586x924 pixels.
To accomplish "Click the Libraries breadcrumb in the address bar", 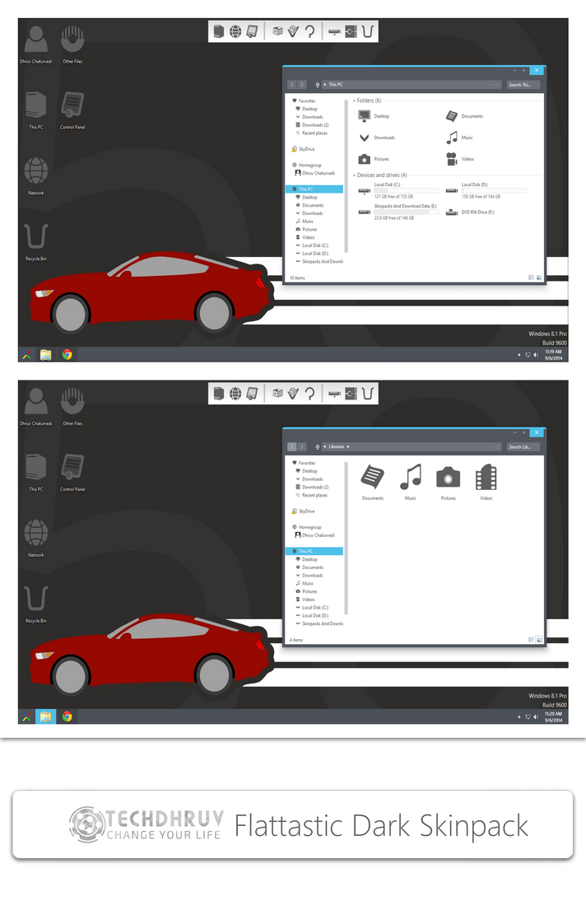I will tap(337, 447).
